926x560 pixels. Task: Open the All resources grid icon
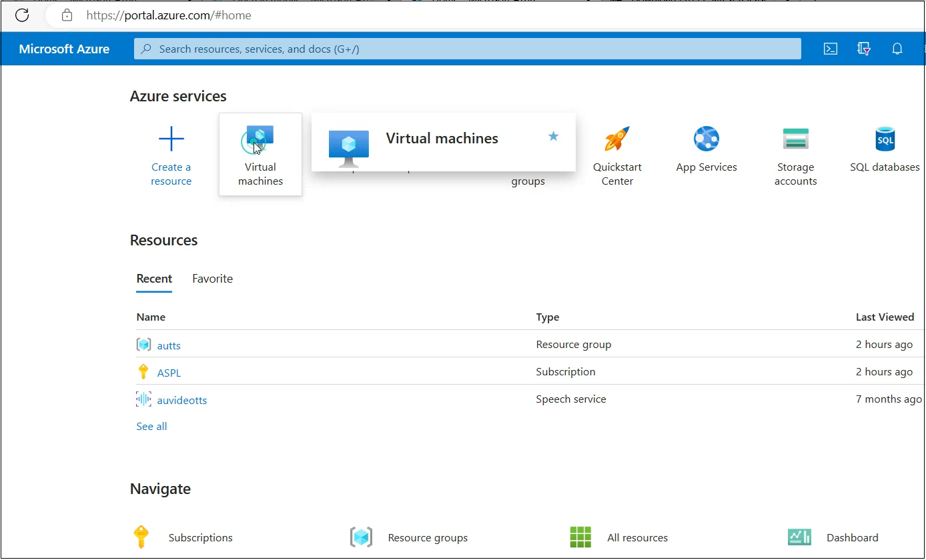click(580, 537)
